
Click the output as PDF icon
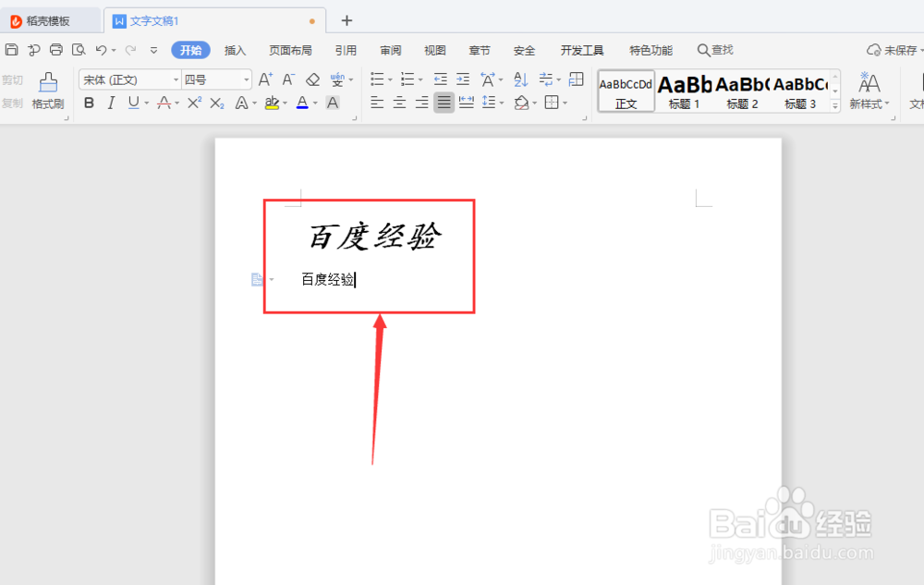[x=33, y=50]
